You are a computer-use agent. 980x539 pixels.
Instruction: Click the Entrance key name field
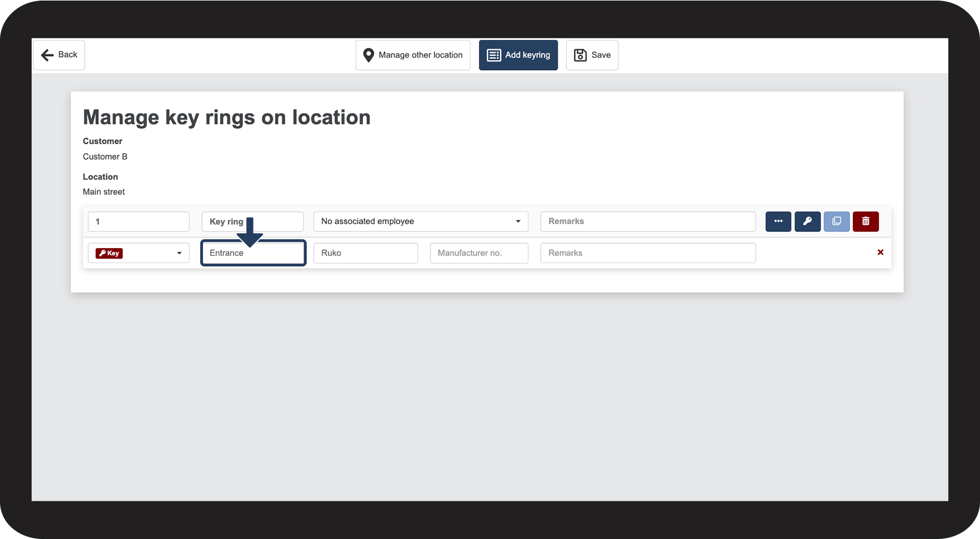coord(253,253)
